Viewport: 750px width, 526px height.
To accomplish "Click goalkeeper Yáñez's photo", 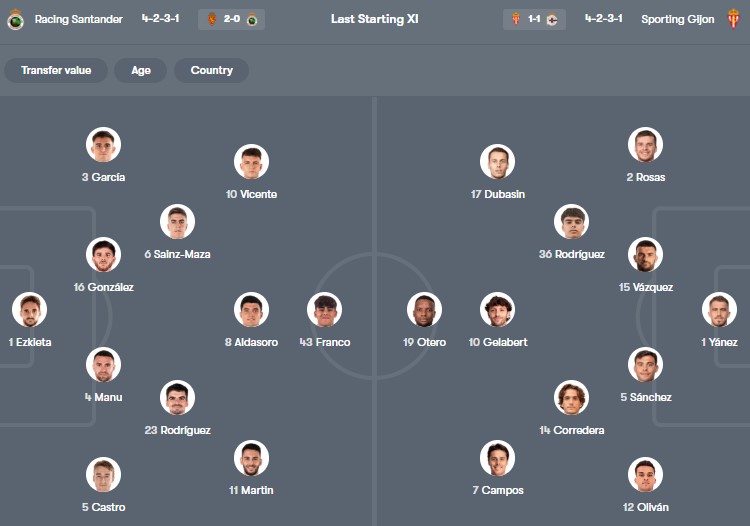I will (x=719, y=310).
